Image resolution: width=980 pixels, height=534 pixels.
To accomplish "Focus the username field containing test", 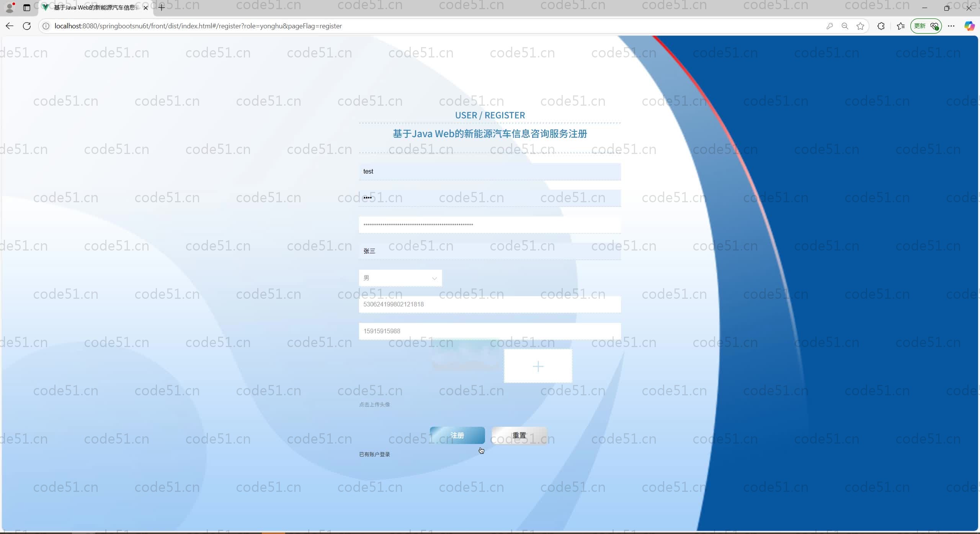I will click(x=490, y=172).
